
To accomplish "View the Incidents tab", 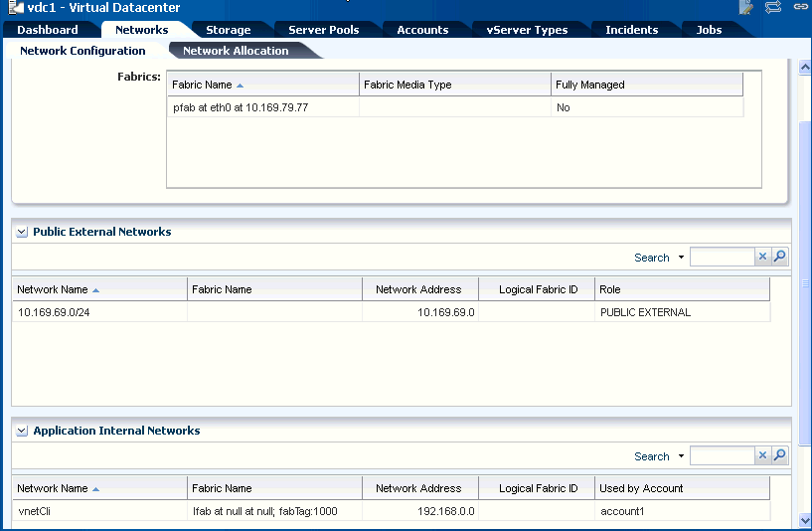I will pos(632,30).
